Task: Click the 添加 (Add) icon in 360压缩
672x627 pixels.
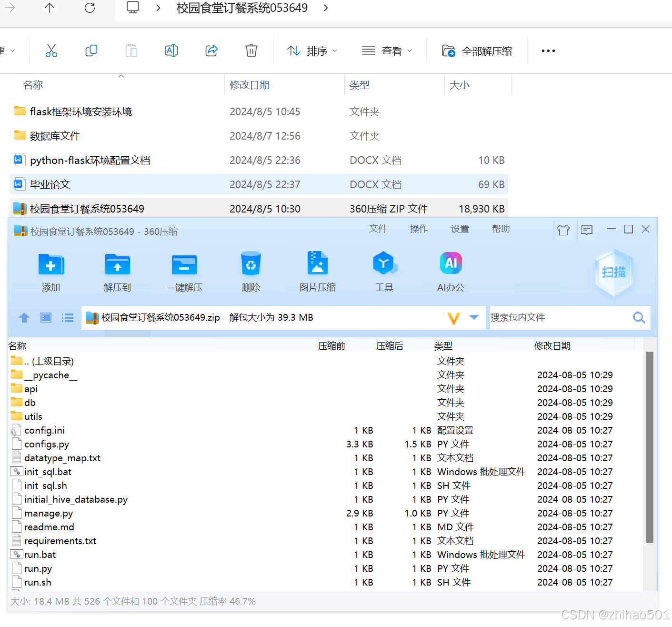Action: [51, 264]
